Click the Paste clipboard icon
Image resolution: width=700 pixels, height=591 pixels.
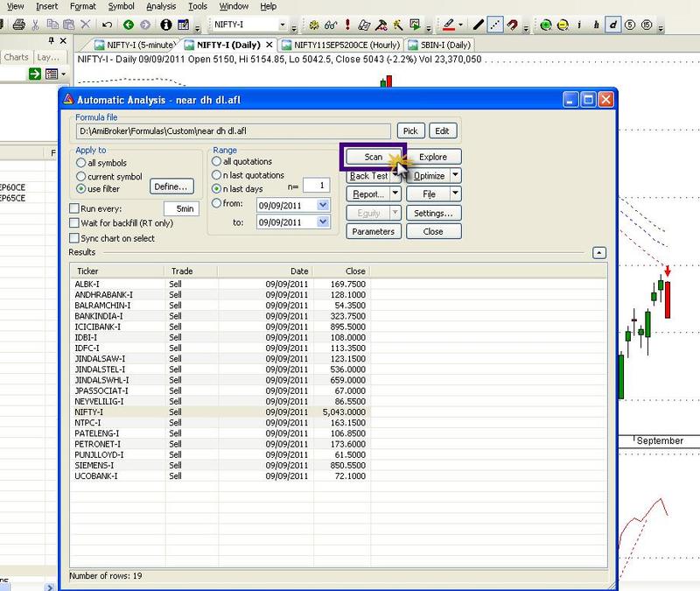(x=69, y=25)
